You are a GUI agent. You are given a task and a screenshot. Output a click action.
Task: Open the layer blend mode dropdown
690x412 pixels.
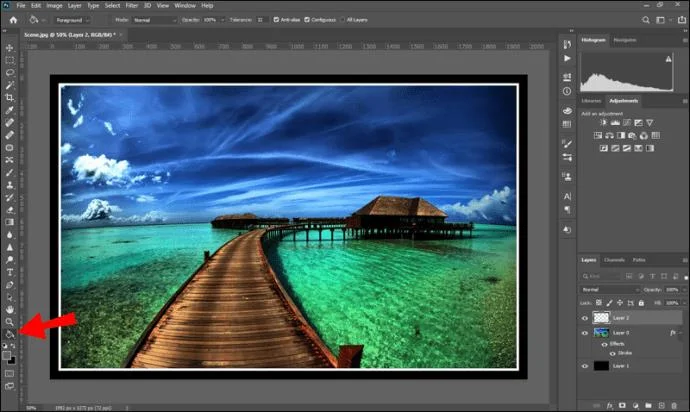click(611, 289)
